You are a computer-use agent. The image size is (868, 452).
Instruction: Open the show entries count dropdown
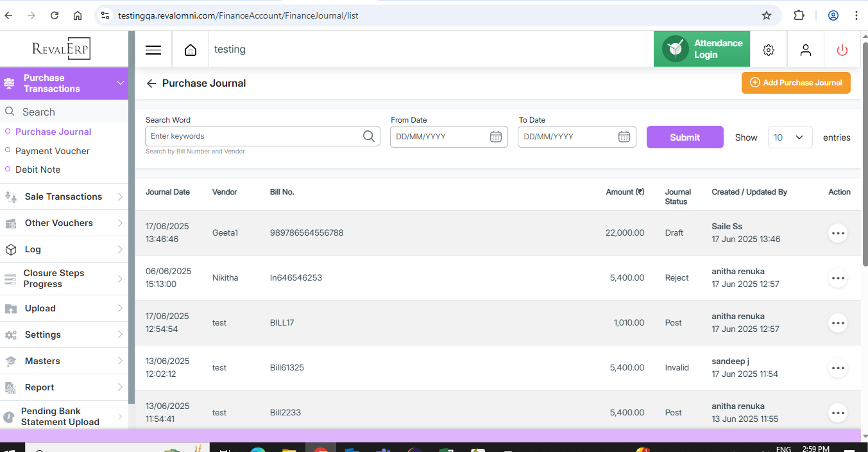(790, 137)
